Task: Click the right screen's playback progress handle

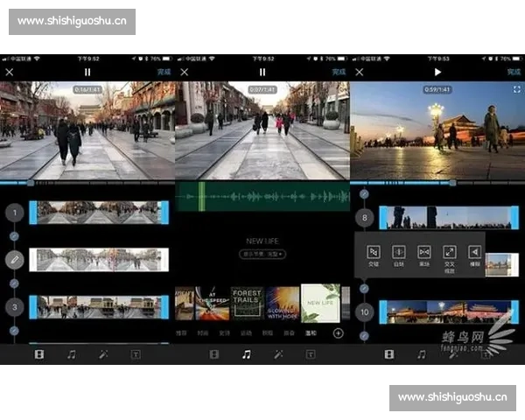Action: [x=452, y=183]
